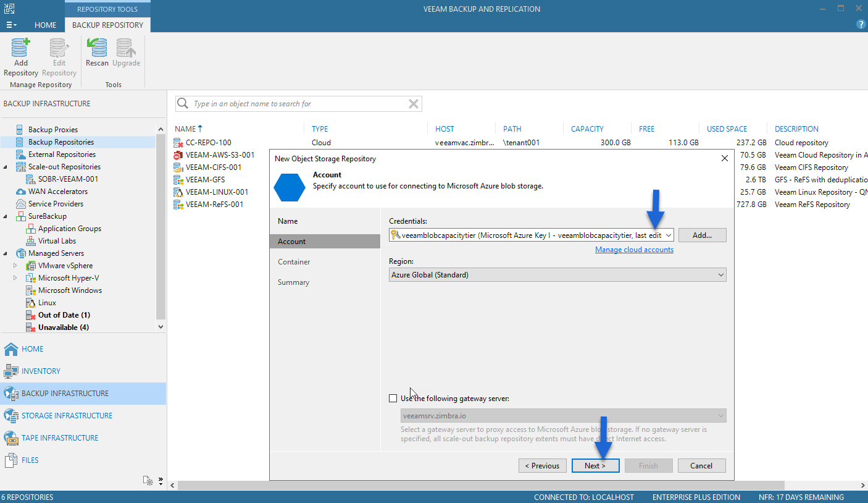Viewport: 868px width, 503px height.
Task: Select the VEEAM-CIFS-001 repository row
Action: (x=214, y=167)
